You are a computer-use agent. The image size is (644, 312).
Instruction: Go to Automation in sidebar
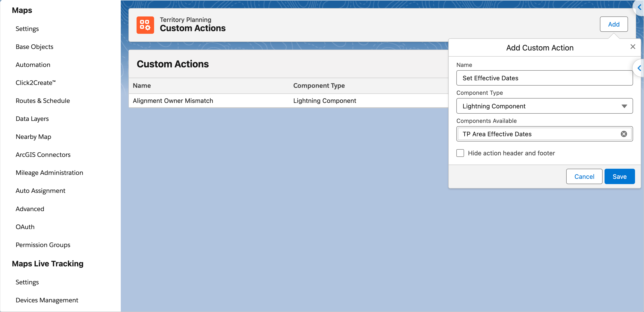pyautogui.click(x=33, y=65)
